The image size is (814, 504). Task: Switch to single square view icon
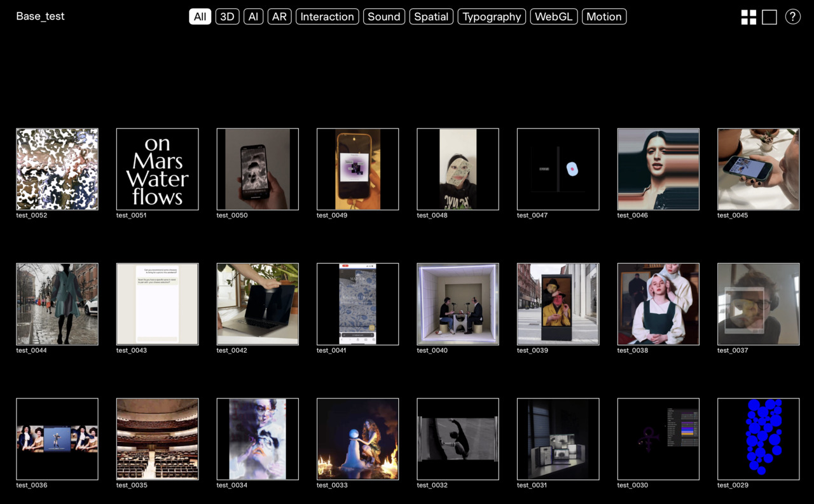pyautogui.click(x=769, y=17)
